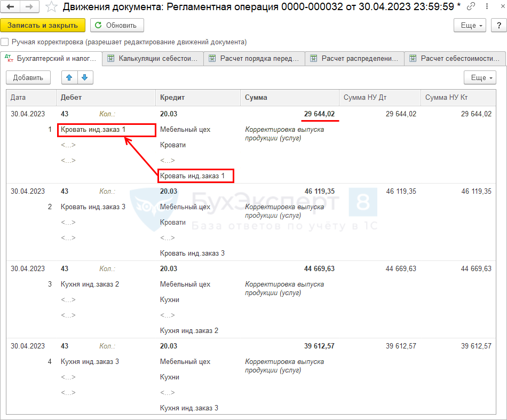The image size is (507, 420).
Task: Click Записать и закрыть button
Action: [x=43, y=25]
